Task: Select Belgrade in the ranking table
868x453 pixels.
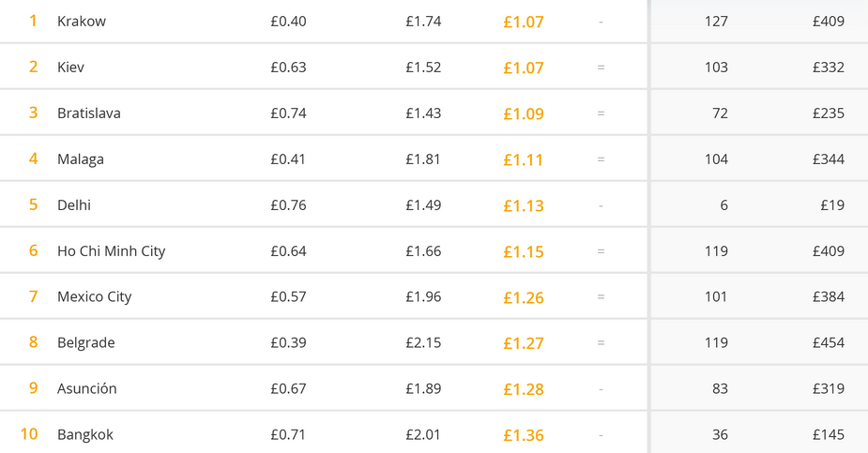Action: click(85, 343)
